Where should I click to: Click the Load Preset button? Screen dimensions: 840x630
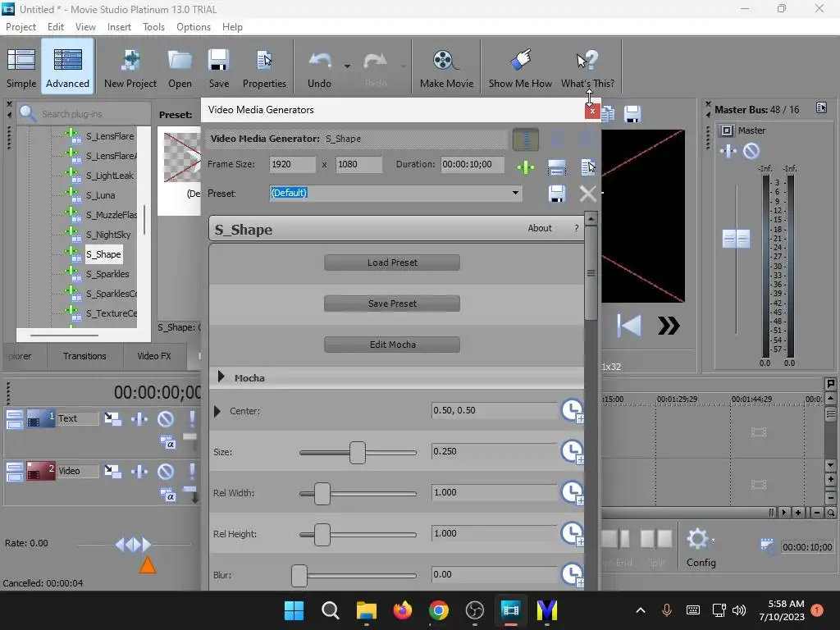pos(392,262)
